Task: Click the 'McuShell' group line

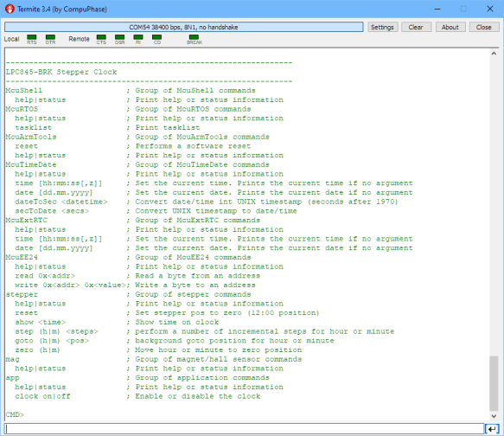Action: (24, 90)
